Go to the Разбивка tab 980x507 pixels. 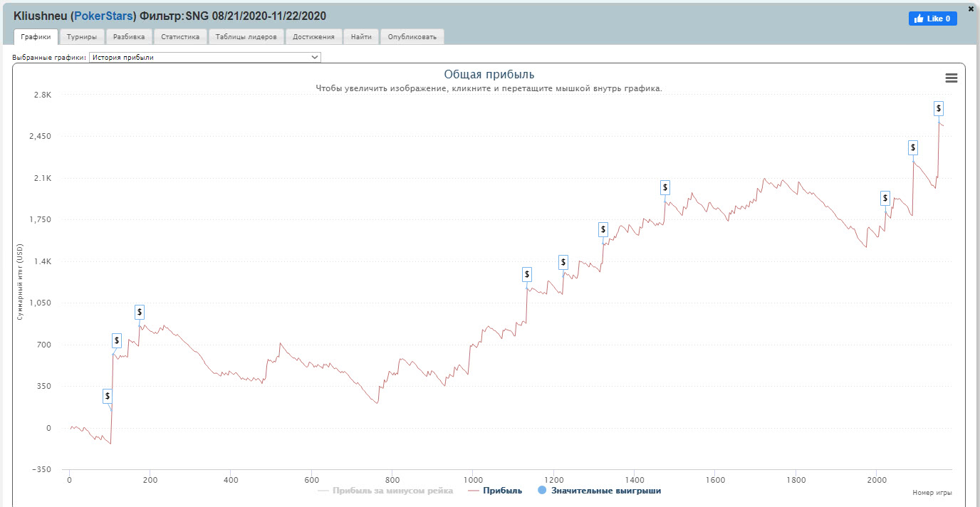pos(129,37)
